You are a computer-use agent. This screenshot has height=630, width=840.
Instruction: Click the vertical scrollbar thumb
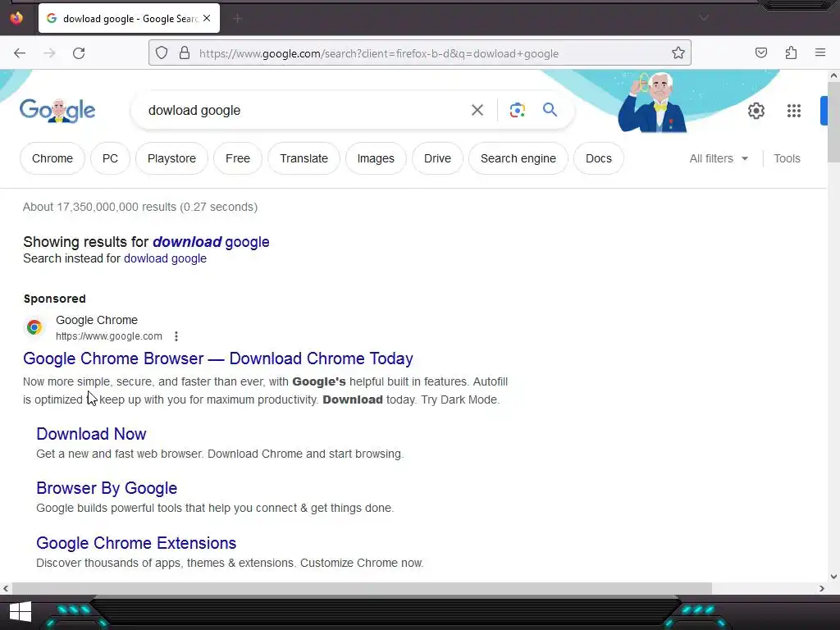833,122
